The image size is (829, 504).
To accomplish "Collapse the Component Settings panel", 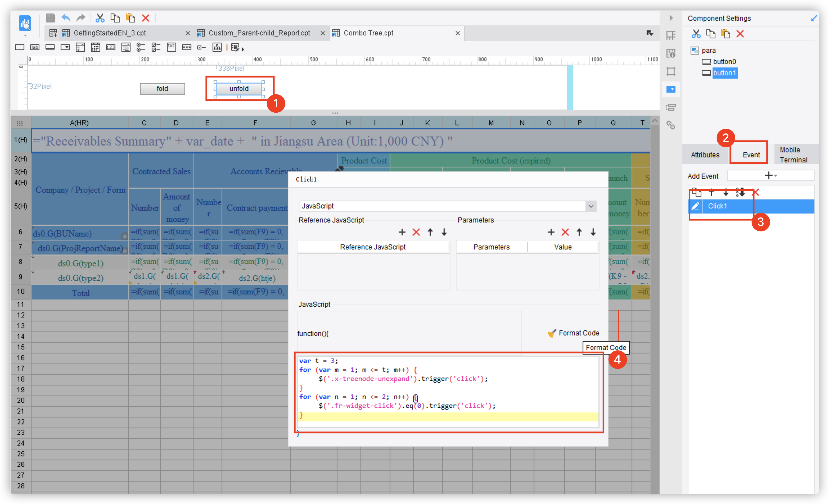I will (671, 18).
